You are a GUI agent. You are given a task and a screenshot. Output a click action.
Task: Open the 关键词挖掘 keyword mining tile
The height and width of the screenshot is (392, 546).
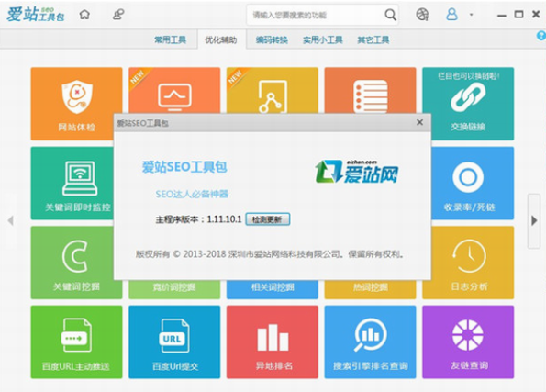(x=72, y=263)
